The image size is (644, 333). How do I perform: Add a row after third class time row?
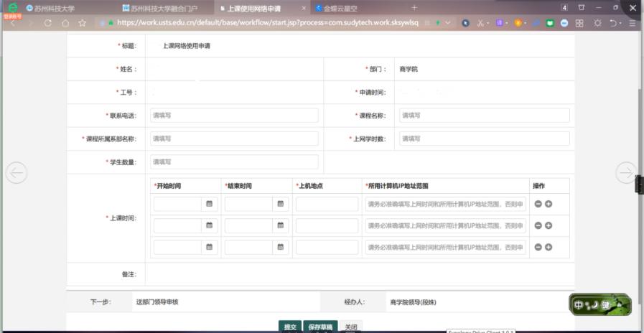549,247
